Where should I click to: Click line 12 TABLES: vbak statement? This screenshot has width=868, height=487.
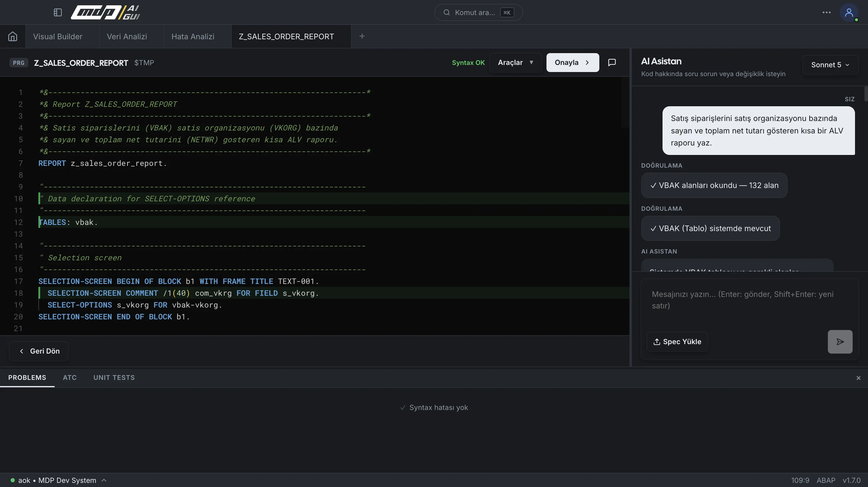(68, 222)
